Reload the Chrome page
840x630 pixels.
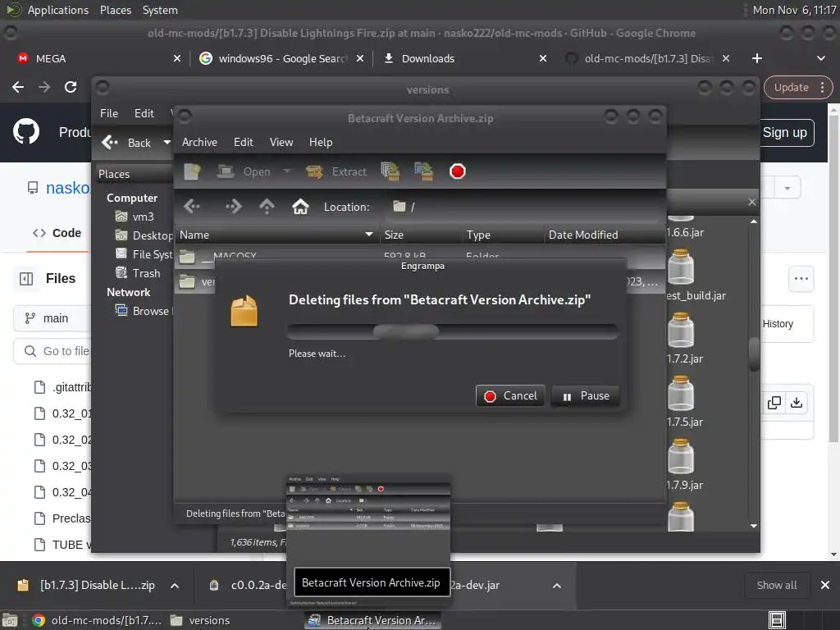pyautogui.click(x=71, y=87)
